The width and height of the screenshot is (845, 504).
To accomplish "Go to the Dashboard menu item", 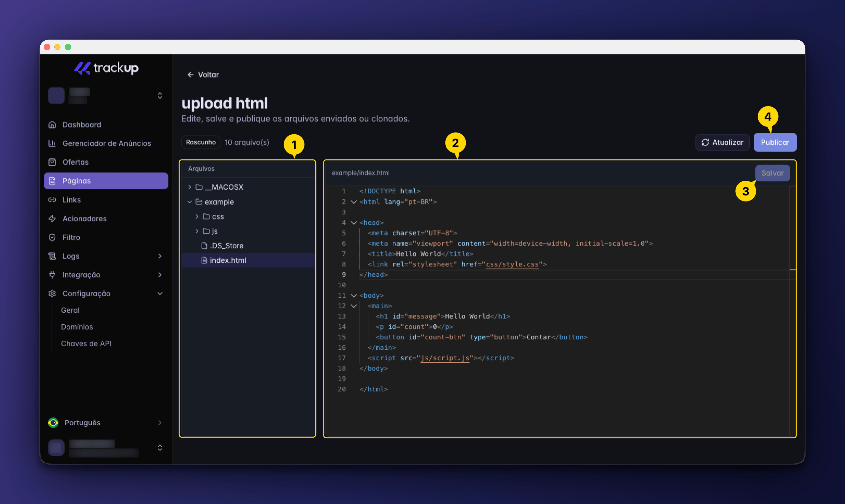I will 106,125.
